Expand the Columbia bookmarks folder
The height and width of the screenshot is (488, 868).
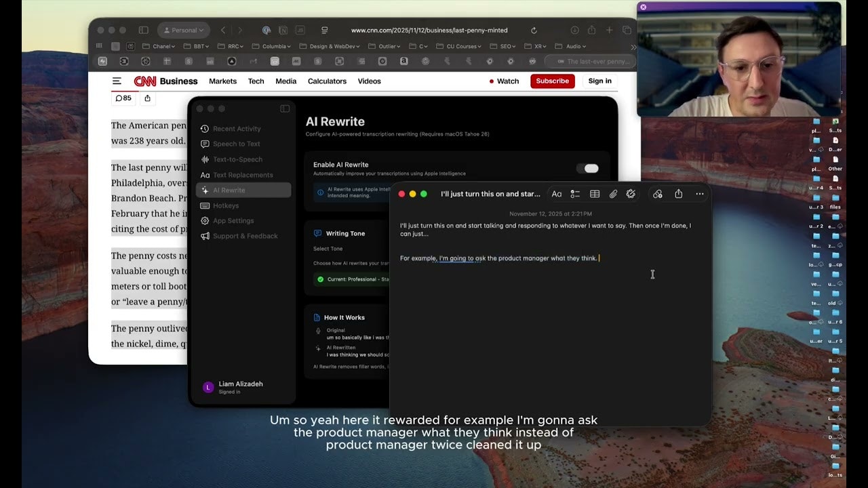271,46
